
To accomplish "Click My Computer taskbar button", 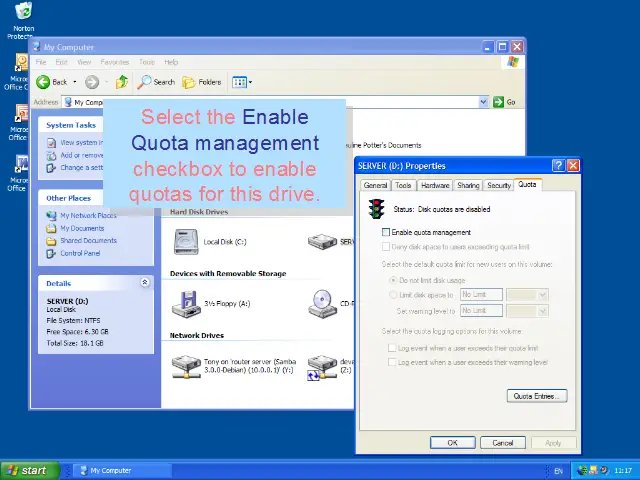I will pyautogui.click(x=122, y=471).
